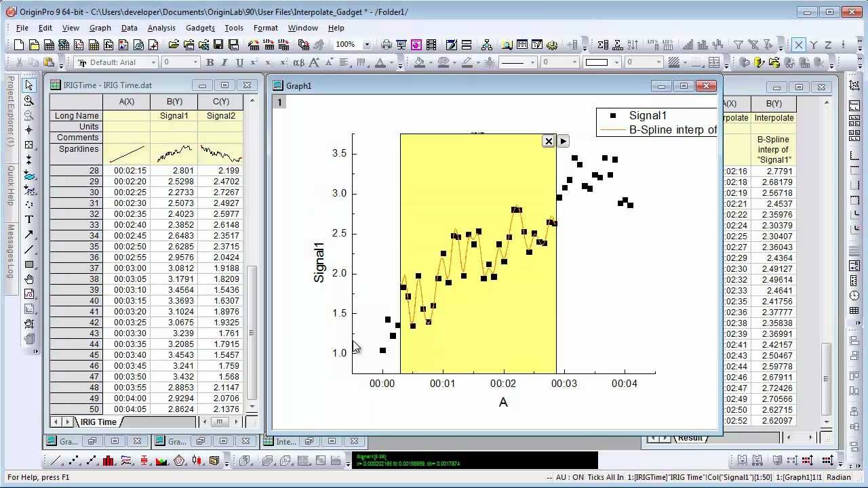Viewport: 868px width, 488px height.
Task: Click the Print toolbar icon
Action: (387, 45)
